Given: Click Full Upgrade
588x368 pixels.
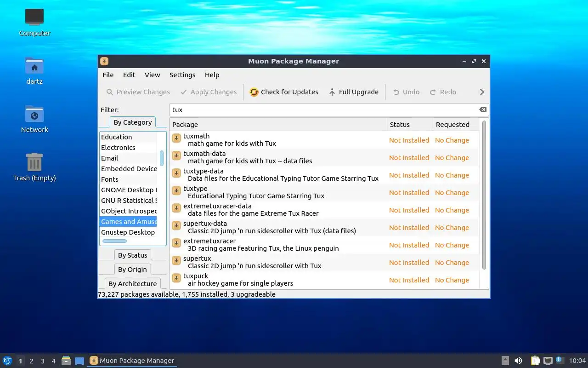Looking at the screenshot, I should (x=354, y=92).
